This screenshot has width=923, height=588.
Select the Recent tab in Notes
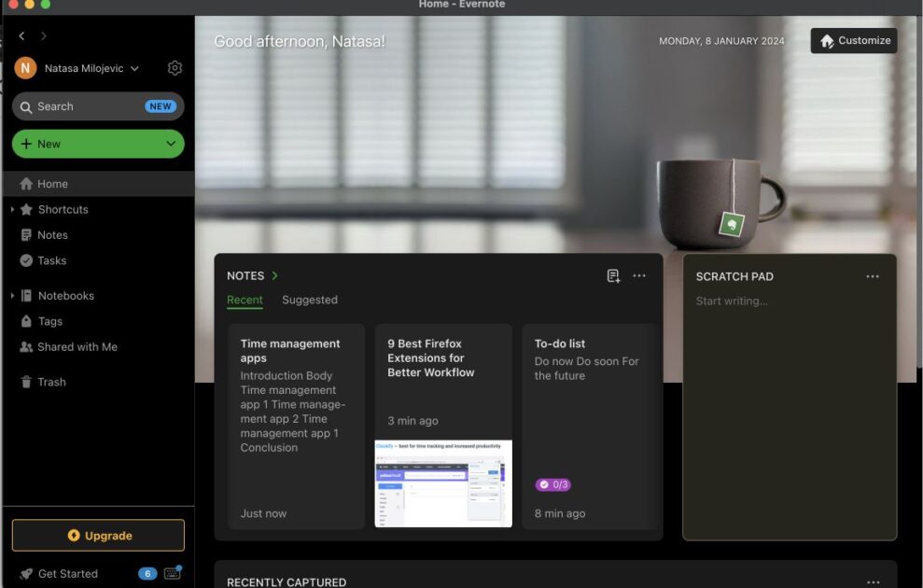(245, 300)
